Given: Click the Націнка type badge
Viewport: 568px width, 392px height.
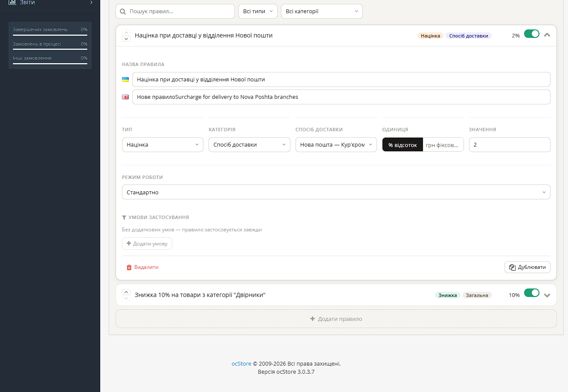Looking at the screenshot, I should coord(430,36).
